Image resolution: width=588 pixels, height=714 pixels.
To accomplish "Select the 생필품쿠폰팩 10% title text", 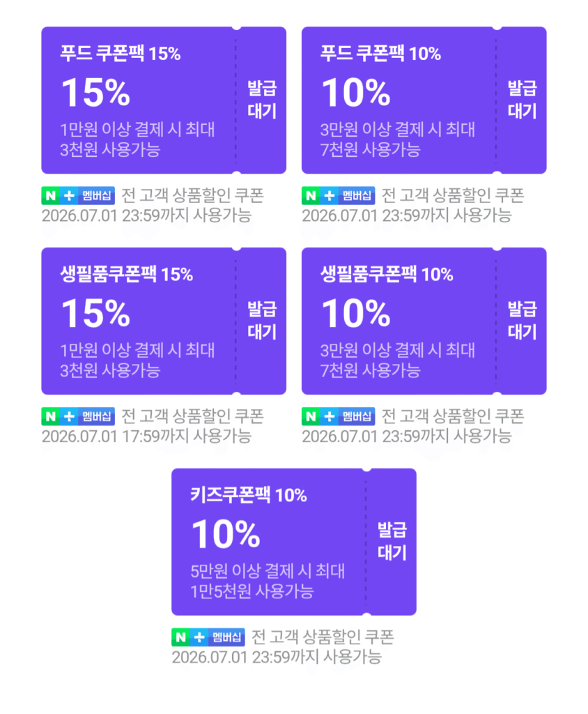I will coord(387,274).
